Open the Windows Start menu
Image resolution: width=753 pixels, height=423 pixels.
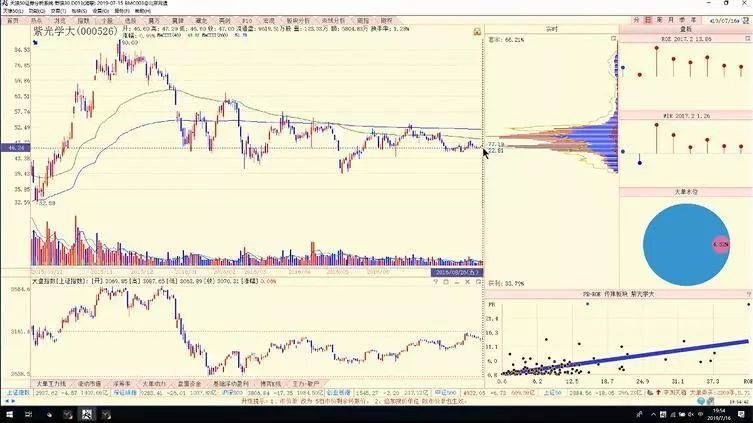10,414
